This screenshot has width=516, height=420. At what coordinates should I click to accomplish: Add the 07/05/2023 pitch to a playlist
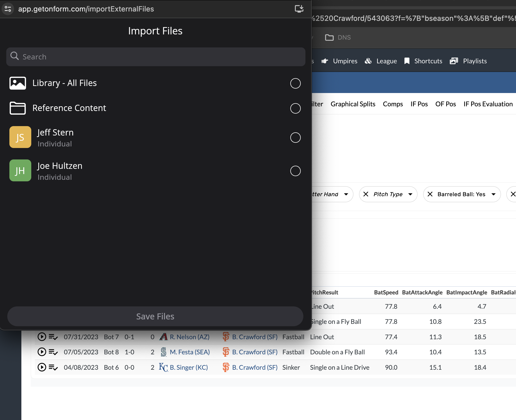53,352
